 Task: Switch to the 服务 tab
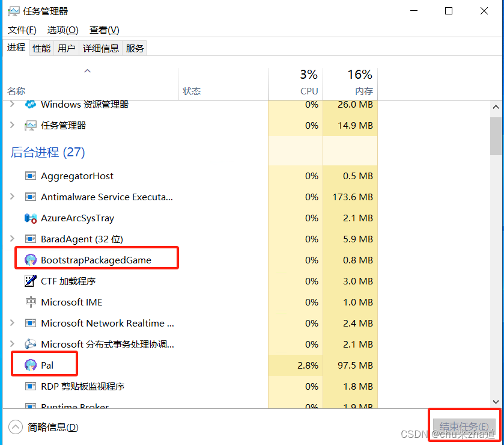point(135,48)
